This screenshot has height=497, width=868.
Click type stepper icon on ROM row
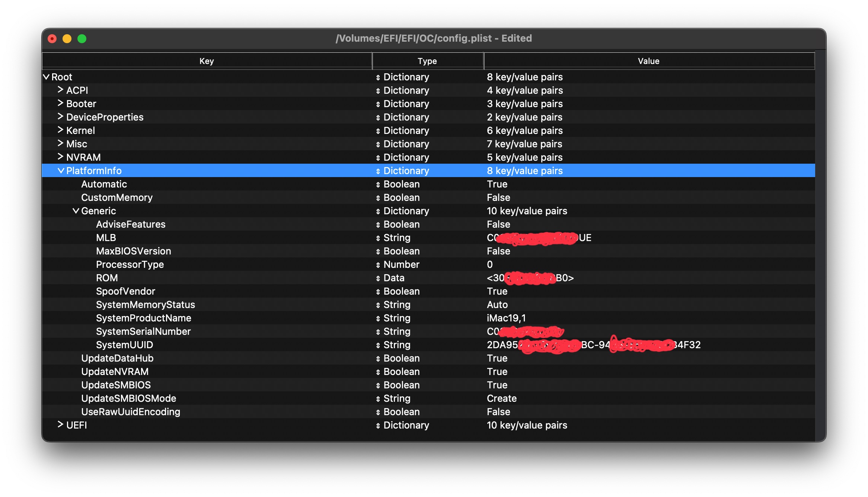[x=378, y=278]
